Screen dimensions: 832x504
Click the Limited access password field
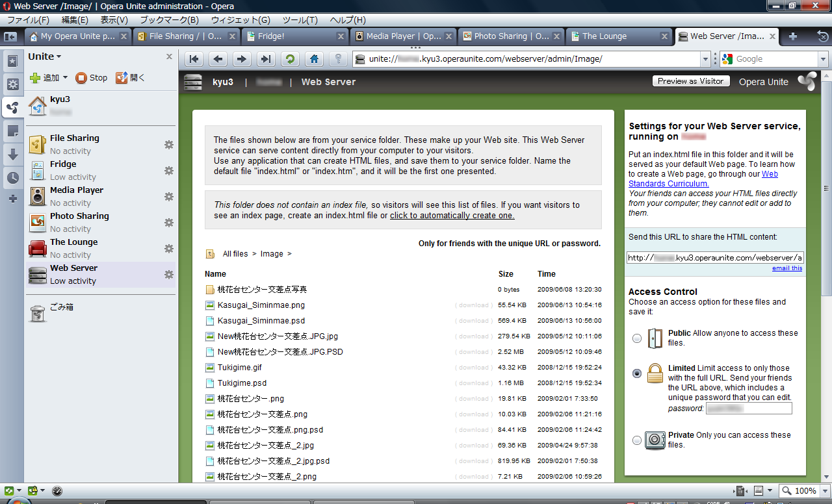(749, 409)
